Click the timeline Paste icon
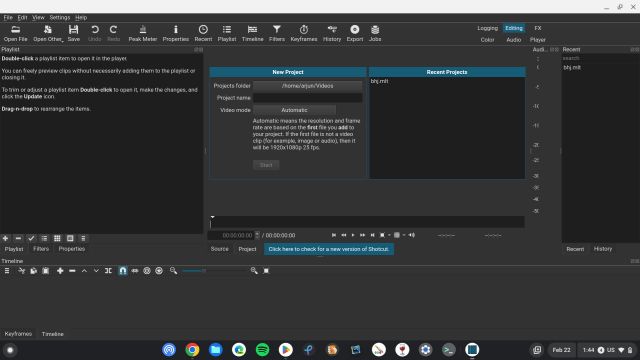 click(x=46, y=271)
